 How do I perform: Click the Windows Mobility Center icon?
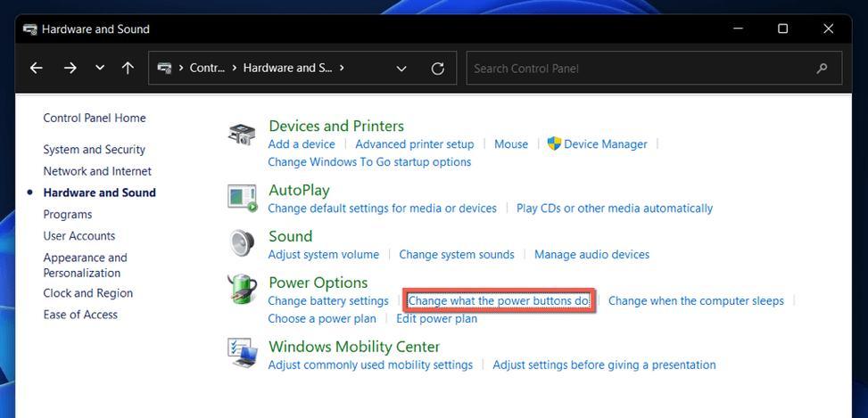coord(243,353)
